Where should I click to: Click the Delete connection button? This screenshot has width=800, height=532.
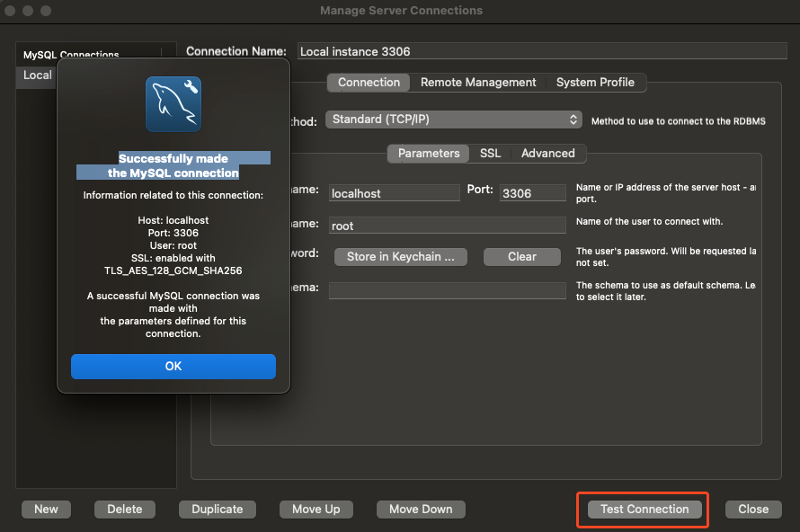click(x=124, y=509)
